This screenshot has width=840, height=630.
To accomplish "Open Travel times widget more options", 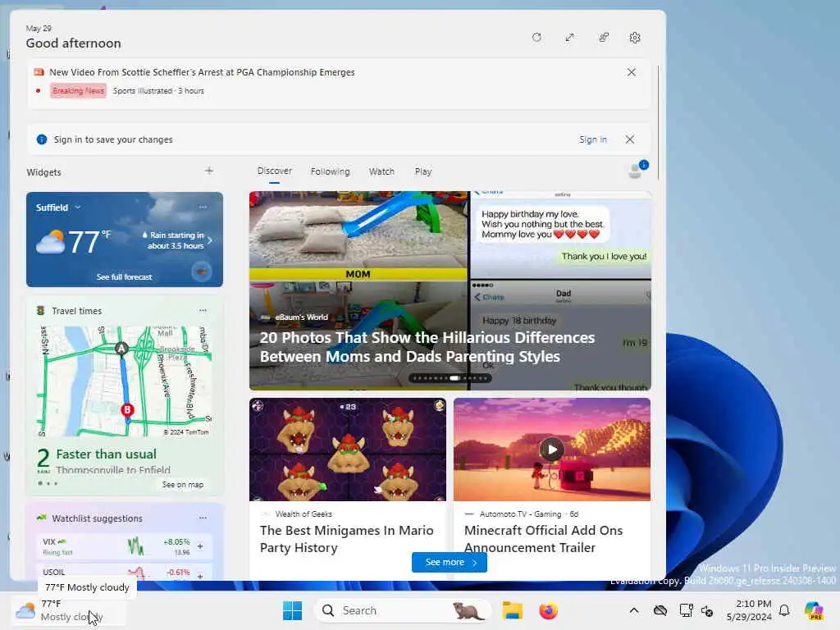I will 203,310.
